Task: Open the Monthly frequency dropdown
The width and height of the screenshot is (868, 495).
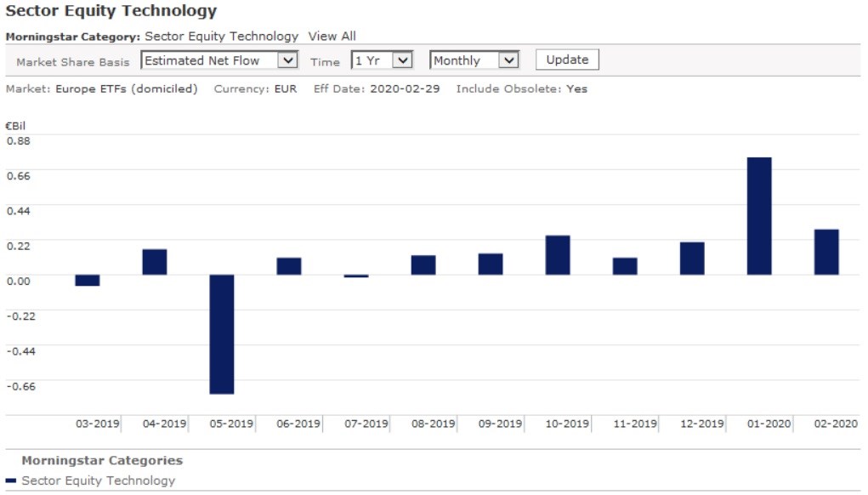Action: pos(474,60)
